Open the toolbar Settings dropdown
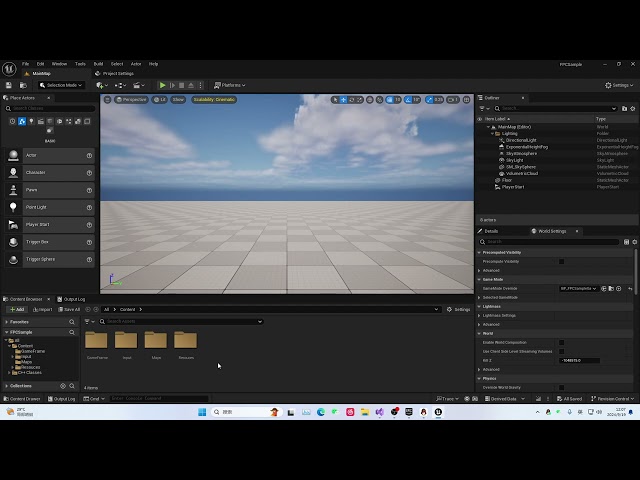This screenshot has height=480, width=640. [619, 85]
